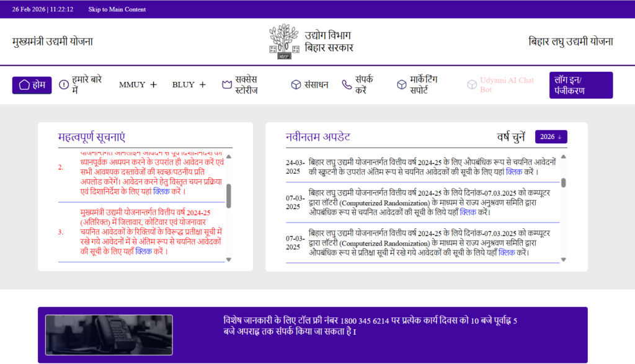Click the scrollbar thumb in महत्वपूर्ण सूचनाएं panel
This screenshot has width=635, height=364.
tap(229, 195)
